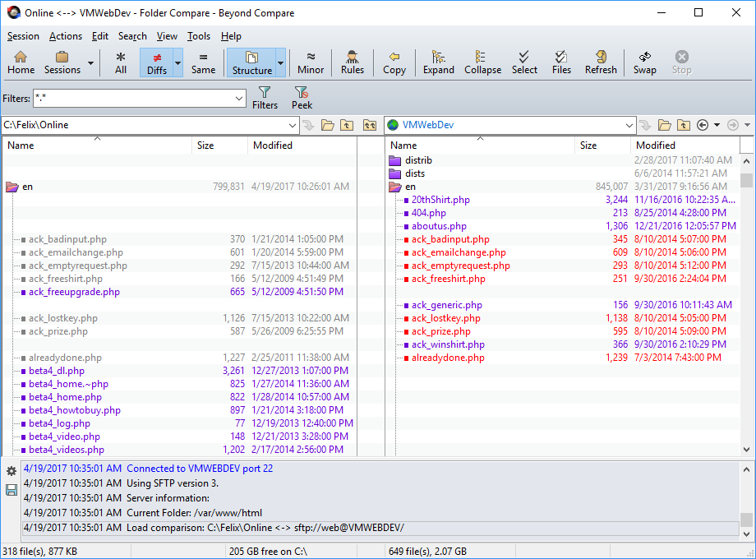756x559 pixels.
Task: Swap the left and right folder sides
Action: (644, 62)
